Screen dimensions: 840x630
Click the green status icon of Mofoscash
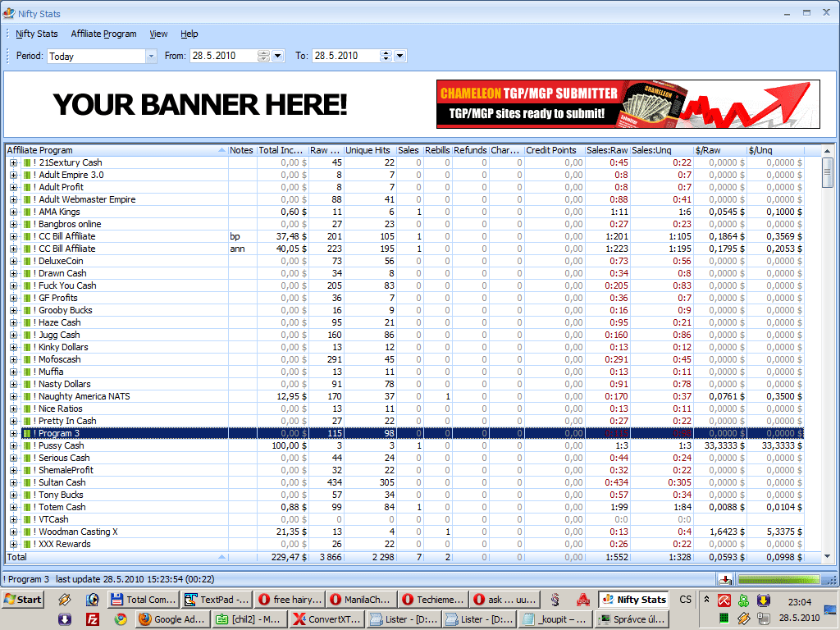pyautogui.click(x=27, y=359)
